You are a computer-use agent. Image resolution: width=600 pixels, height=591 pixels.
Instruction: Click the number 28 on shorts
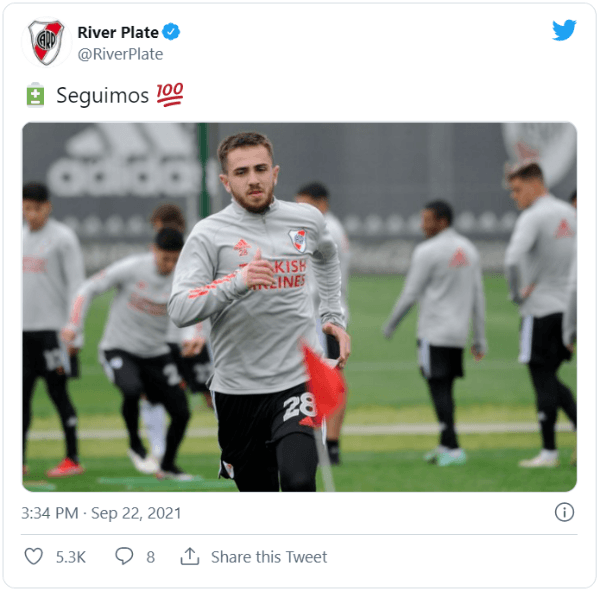299,407
